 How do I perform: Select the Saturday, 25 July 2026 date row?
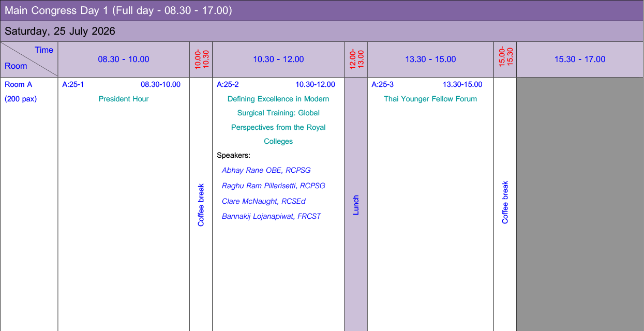click(x=60, y=31)
